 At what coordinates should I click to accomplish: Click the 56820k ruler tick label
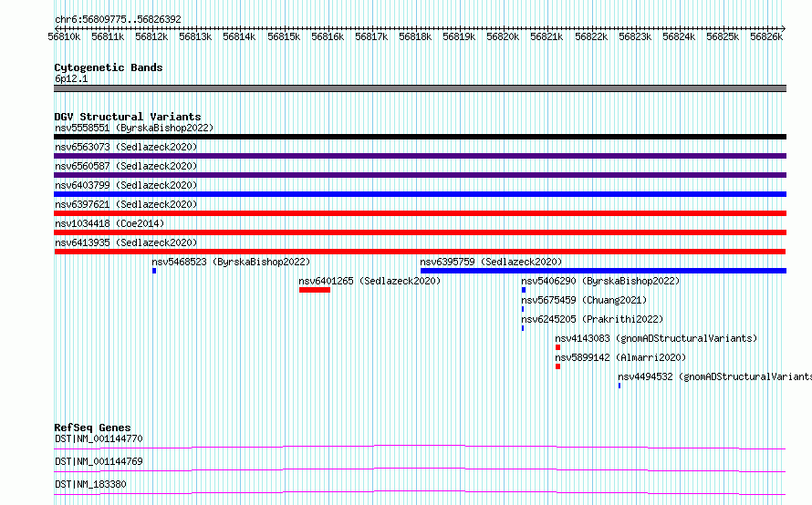pos(503,36)
